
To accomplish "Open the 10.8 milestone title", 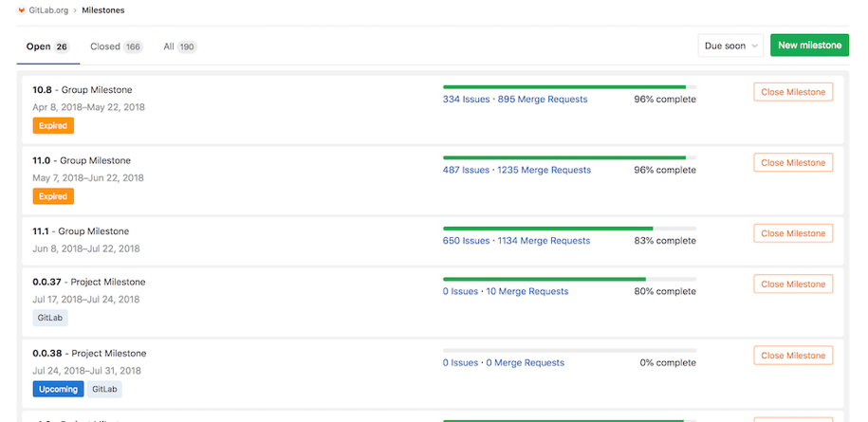I will click(42, 89).
